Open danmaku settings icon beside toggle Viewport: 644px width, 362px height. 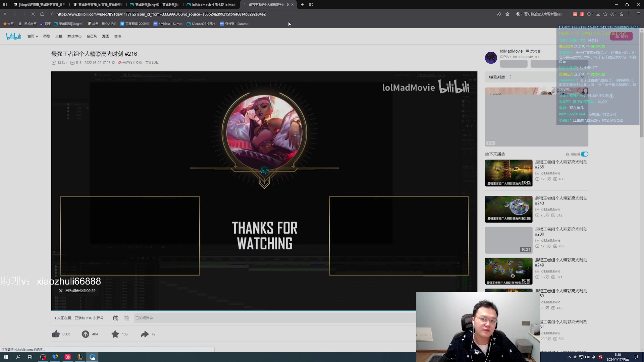126,318
